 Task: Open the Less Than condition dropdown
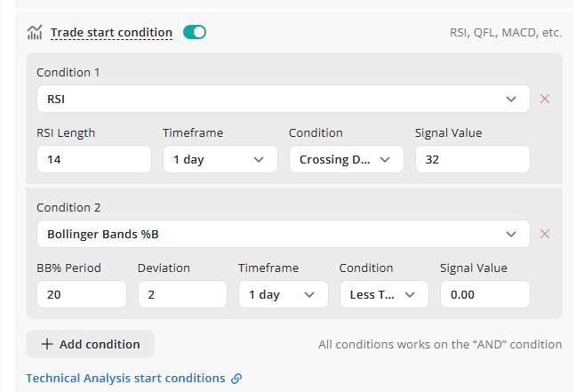384,294
